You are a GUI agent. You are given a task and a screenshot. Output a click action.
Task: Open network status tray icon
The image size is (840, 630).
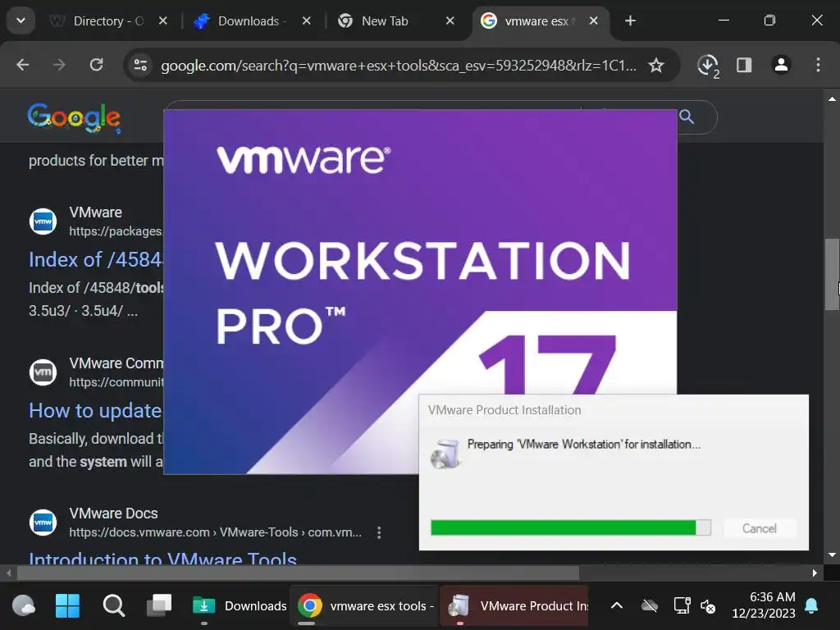(x=682, y=606)
